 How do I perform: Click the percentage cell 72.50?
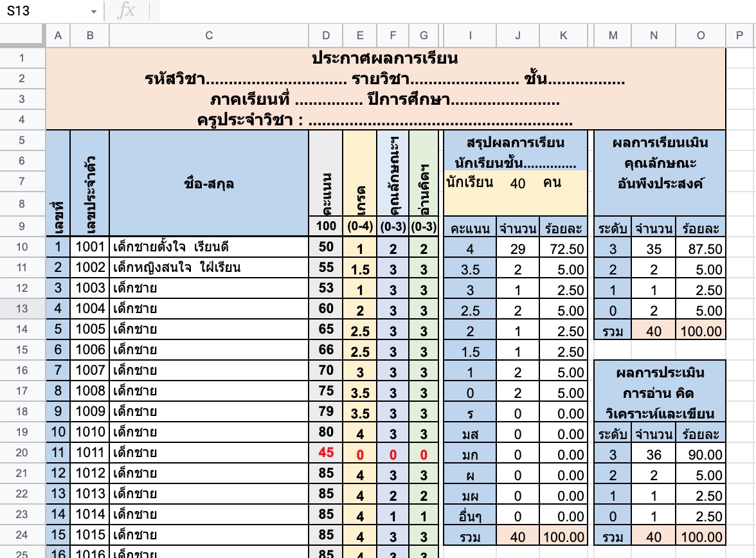[x=563, y=249]
